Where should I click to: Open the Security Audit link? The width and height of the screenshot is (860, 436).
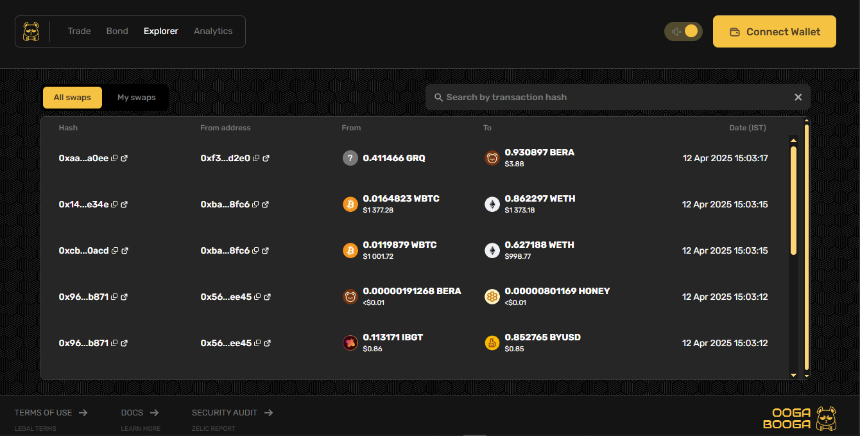coord(232,412)
